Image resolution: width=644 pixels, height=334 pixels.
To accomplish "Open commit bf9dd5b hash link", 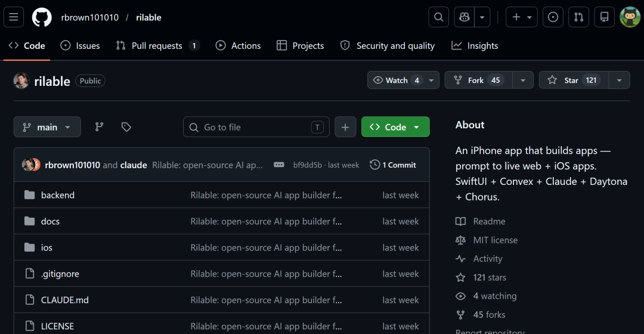I will click(307, 165).
